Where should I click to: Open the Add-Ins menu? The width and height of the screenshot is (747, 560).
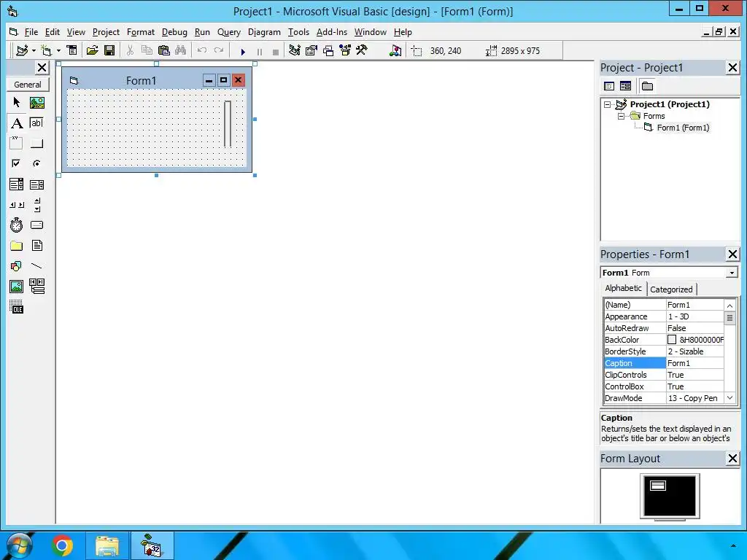[332, 32]
